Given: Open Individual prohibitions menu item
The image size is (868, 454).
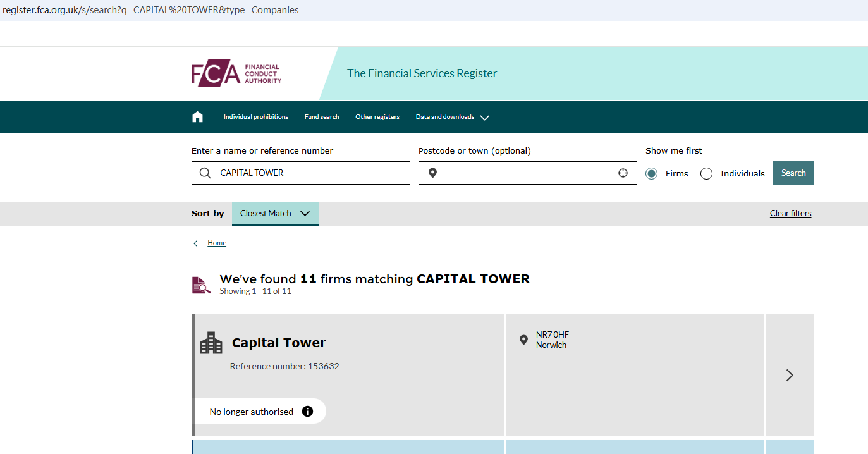Looking at the screenshot, I should pyautogui.click(x=255, y=117).
